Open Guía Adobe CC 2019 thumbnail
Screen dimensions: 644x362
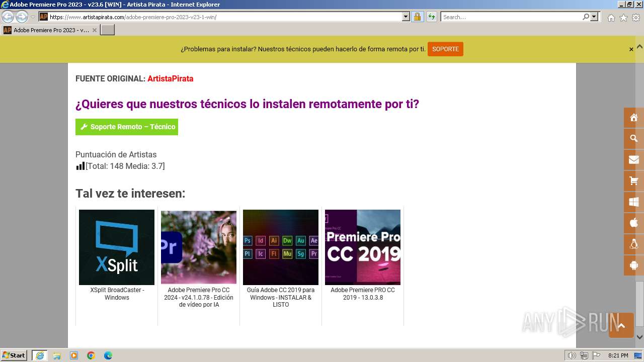pos(281,247)
